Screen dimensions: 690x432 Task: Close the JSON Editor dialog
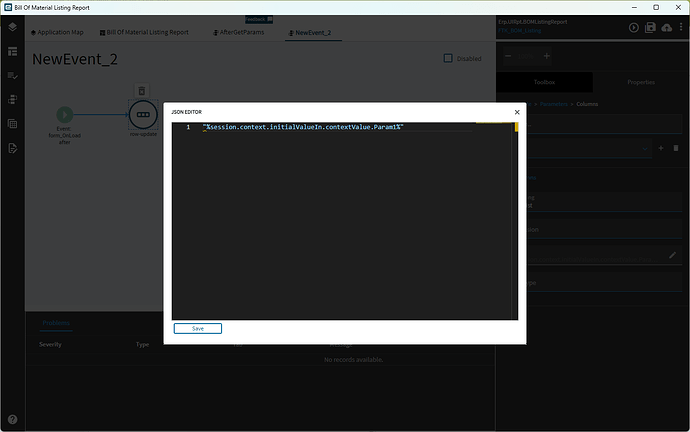click(517, 112)
